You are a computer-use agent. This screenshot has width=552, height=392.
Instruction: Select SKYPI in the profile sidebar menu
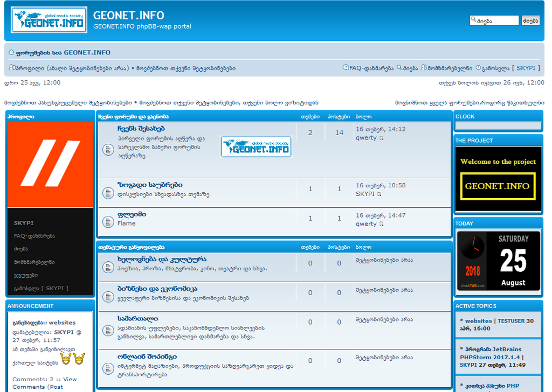coord(24,223)
